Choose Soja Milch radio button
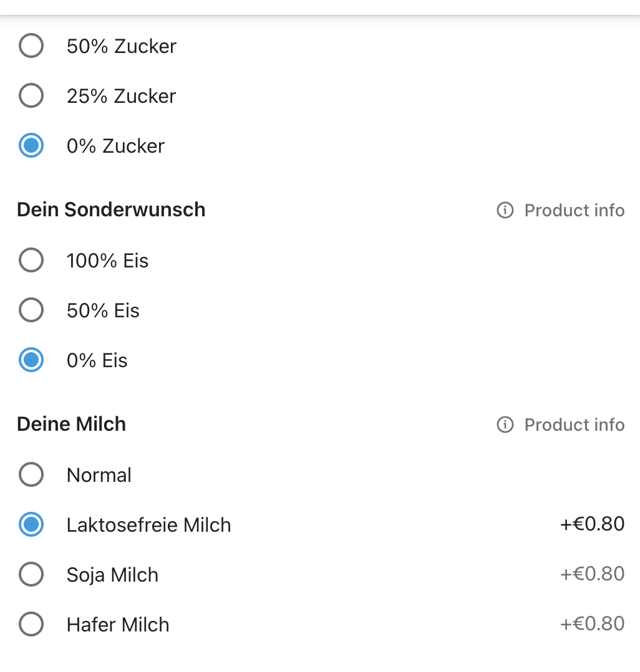Screen dimensions: 640x672 click(31, 575)
